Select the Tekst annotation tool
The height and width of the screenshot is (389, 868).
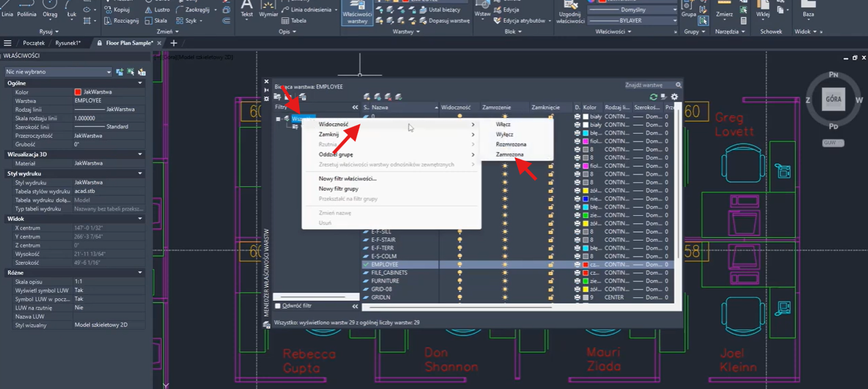[246, 9]
